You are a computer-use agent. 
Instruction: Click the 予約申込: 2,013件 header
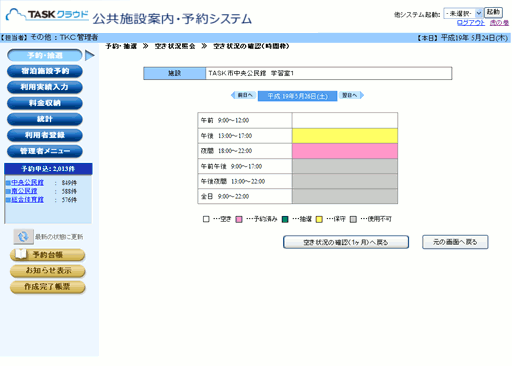(x=48, y=169)
